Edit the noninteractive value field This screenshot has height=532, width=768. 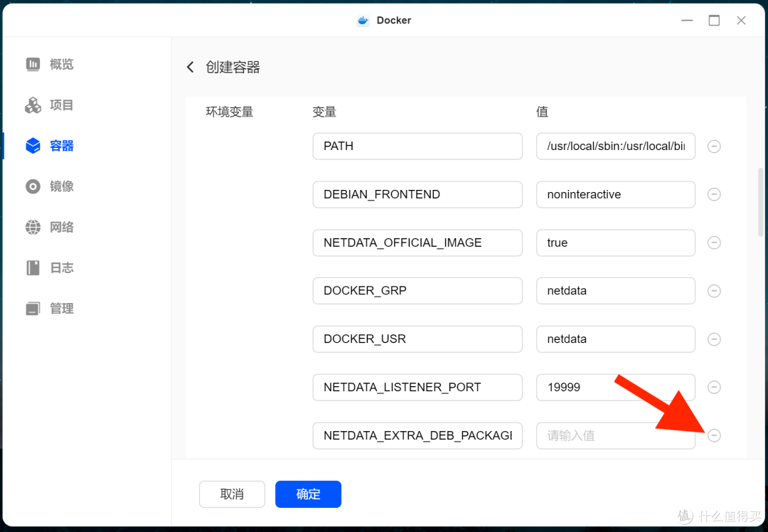(616, 194)
